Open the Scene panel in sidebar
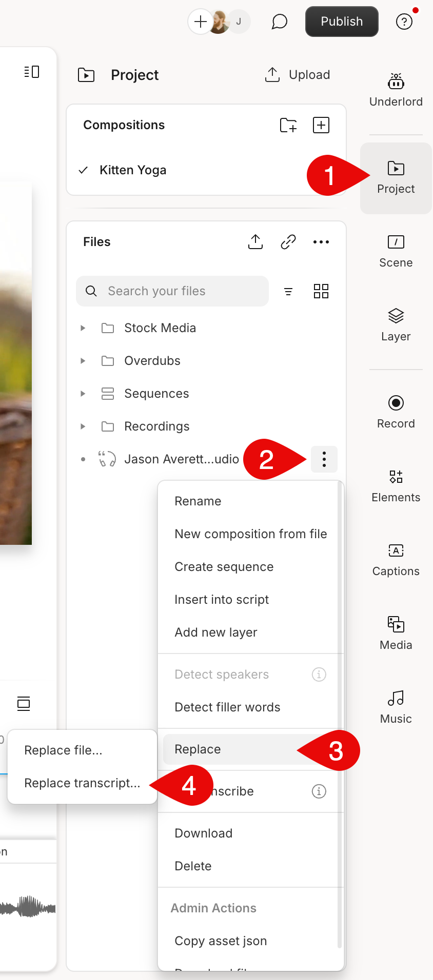 point(396,251)
